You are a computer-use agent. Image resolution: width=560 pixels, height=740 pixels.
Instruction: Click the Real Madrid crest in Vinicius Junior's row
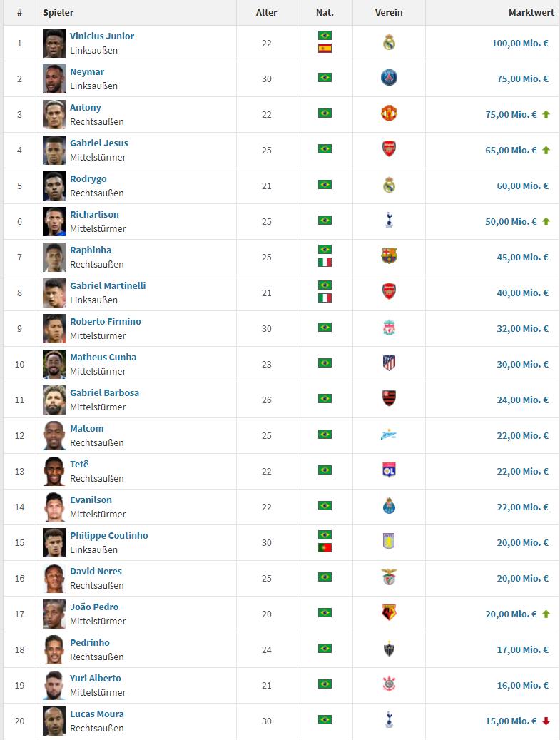click(389, 43)
